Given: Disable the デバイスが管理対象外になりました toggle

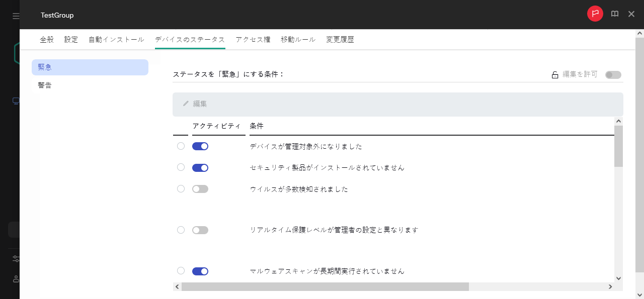Looking at the screenshot, I should pyautogui.click(x=200, y=146).
